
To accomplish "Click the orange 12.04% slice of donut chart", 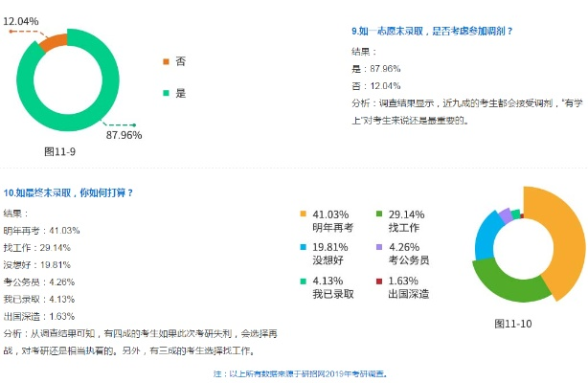I will click(54, 42).
